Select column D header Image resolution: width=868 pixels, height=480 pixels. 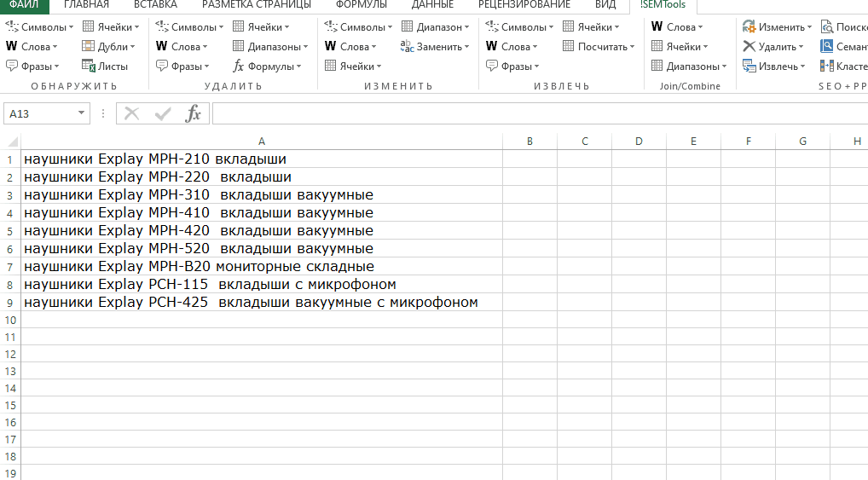pos(639,142)
